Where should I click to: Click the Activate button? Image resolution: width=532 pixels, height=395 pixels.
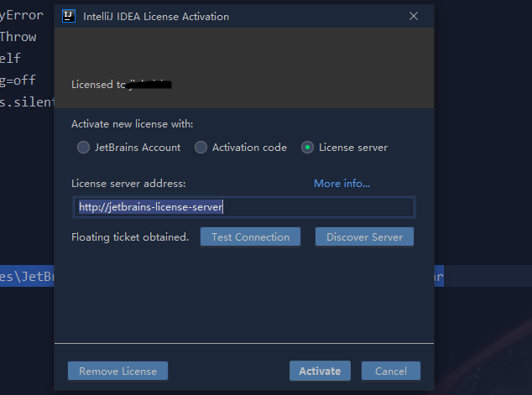320,371
